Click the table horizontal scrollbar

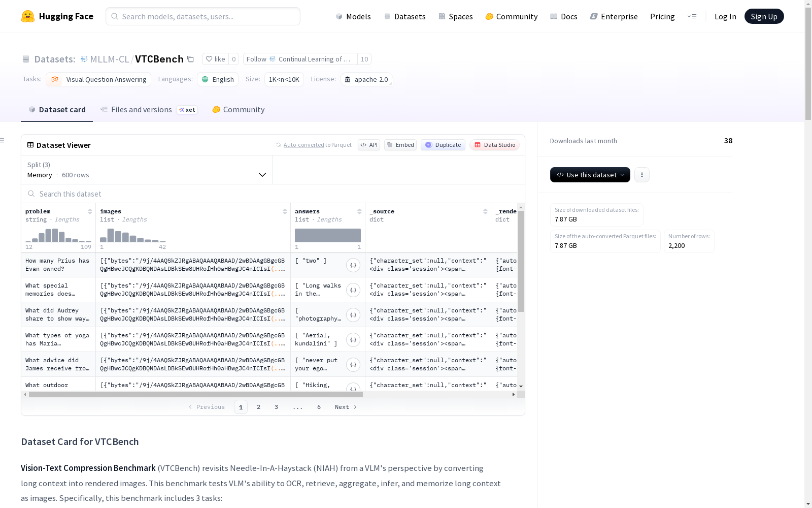[196, 394]
